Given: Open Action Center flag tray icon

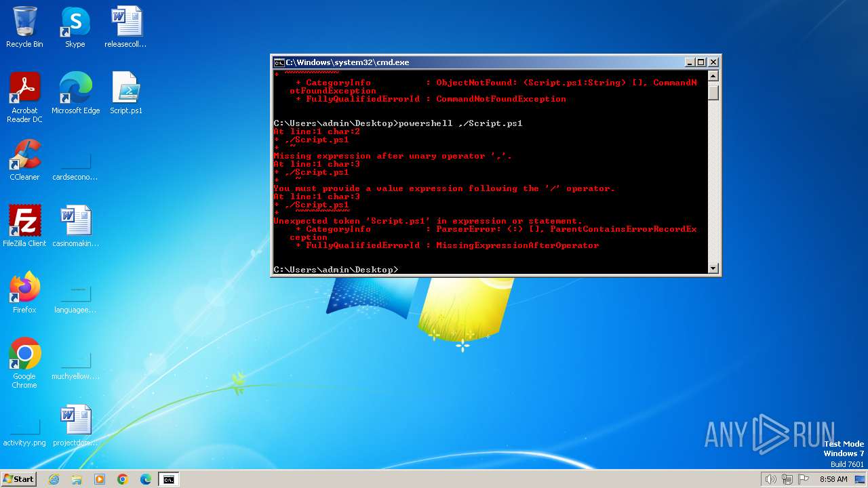Looking at the screenshot, I should (x=804, y=479).
